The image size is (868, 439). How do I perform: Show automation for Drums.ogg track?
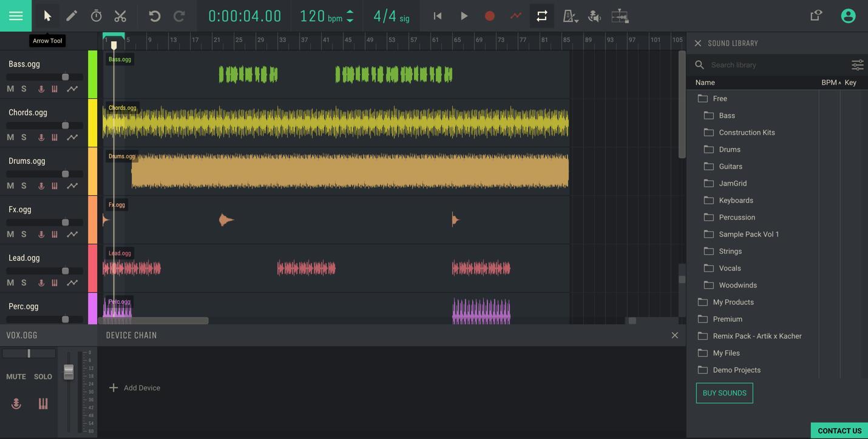(x=72, y=186)
